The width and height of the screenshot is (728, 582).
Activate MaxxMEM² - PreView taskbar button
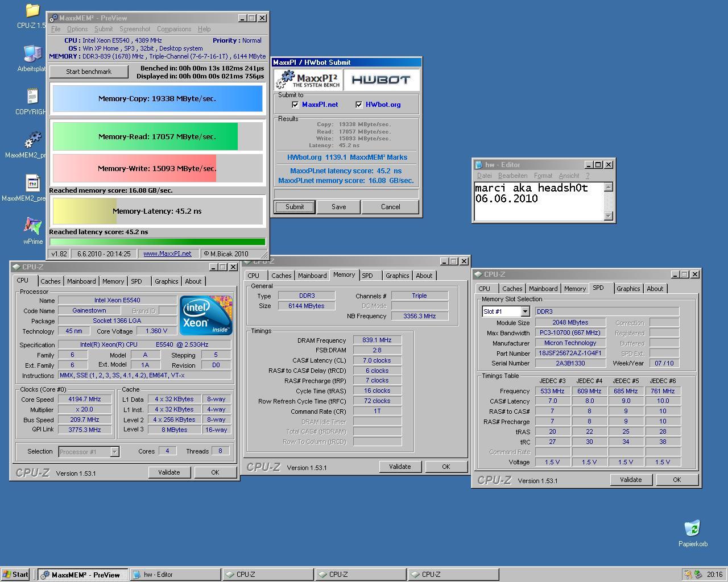point(83,575)
